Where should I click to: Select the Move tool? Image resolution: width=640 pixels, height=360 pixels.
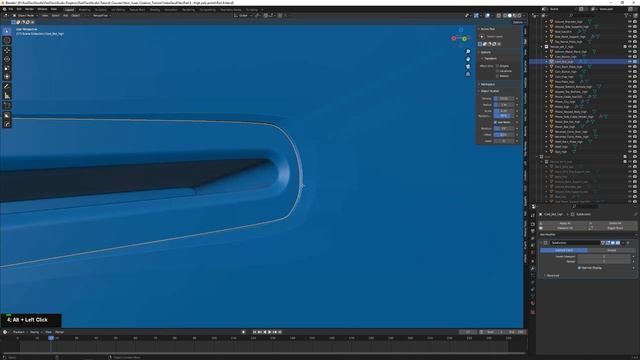[x=7, y=50]
